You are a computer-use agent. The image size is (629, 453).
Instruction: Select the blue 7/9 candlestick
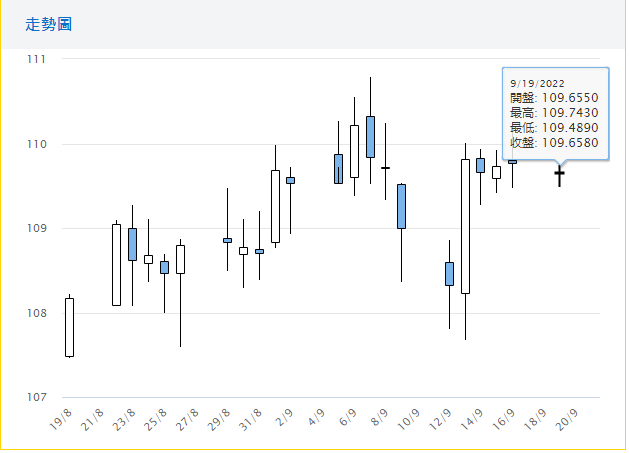(x=370, y=137)
